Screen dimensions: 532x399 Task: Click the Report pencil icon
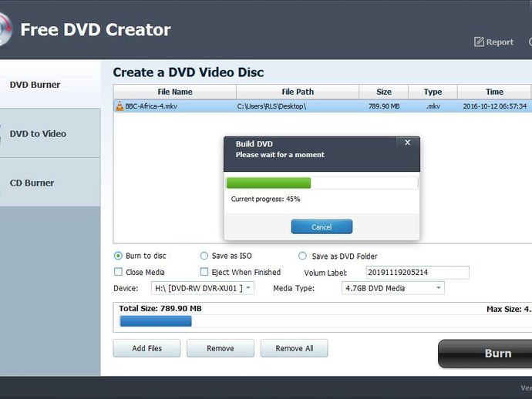(479, 42)
